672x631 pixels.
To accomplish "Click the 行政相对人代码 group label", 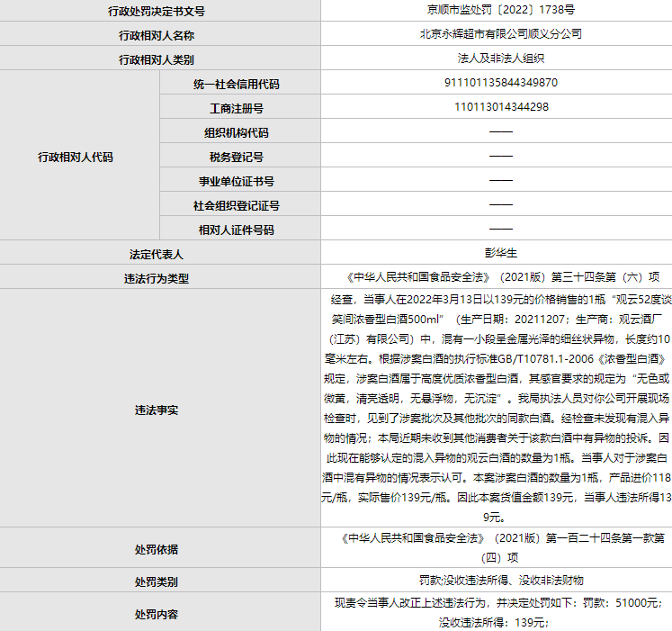I will [x=75, y=157].
